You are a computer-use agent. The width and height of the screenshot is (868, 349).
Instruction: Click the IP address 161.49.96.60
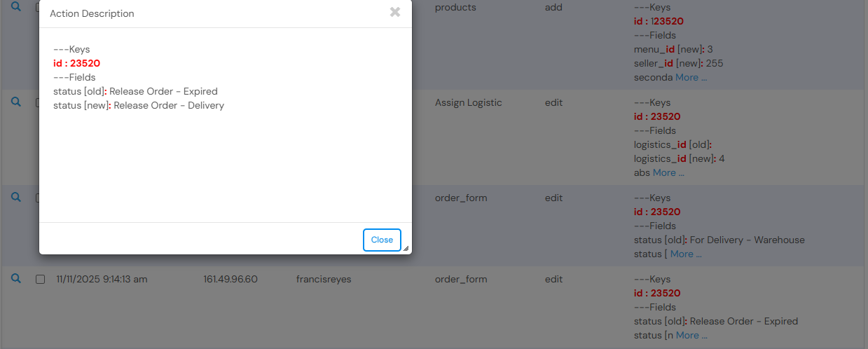(230, 279)
